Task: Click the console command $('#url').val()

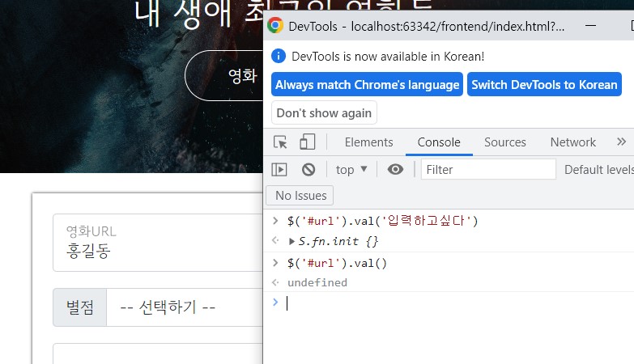Action: (x=337, y=263)
